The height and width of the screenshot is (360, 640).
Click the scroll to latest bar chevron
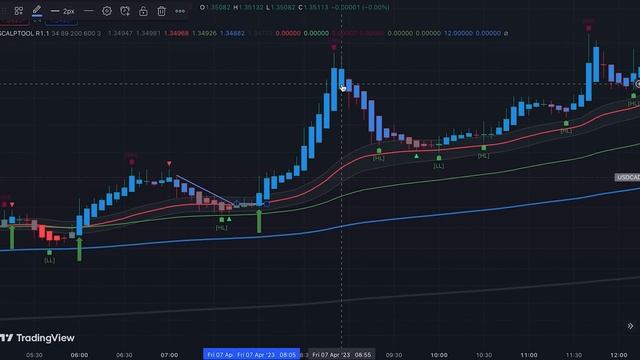coord(630,326)
